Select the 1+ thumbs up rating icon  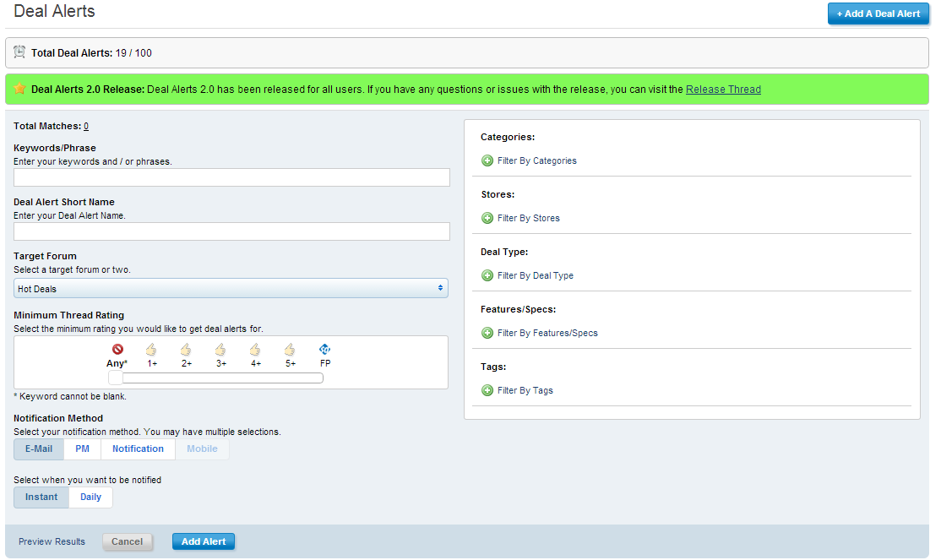click(x=151, y=349)
